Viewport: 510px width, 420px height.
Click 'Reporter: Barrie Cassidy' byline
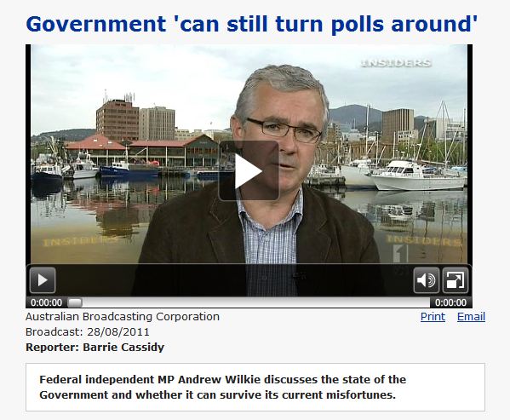tap(95, 347)
